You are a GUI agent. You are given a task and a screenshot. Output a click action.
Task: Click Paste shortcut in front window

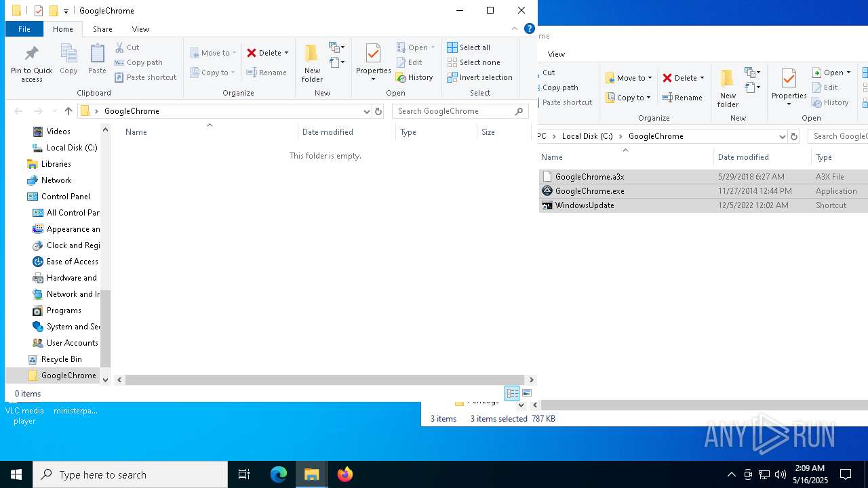point(145,77)
